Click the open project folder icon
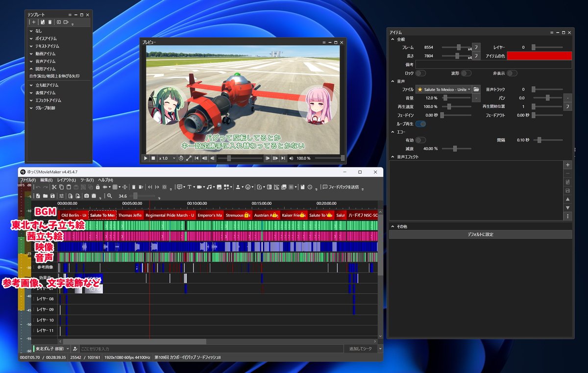 tap(46, 196)
